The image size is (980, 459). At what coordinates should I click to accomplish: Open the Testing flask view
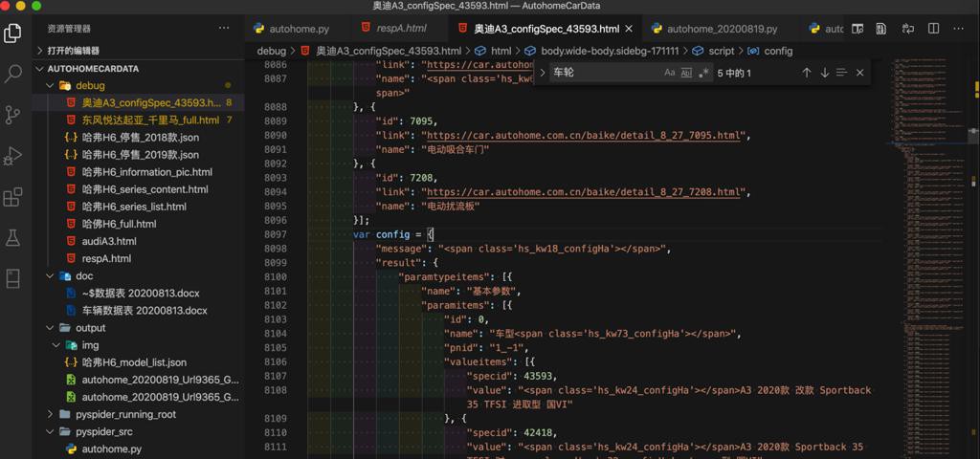click(12, 238)
